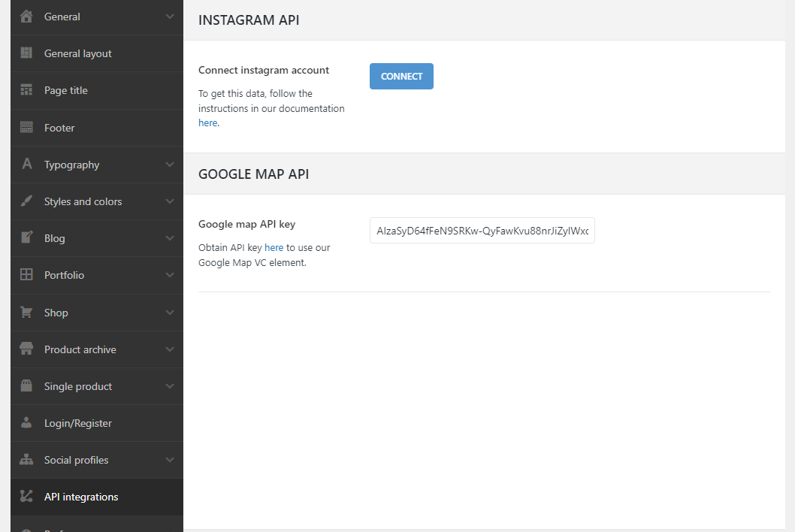Image resolution: width=795 pixels, height=532 pixels.
Task: Open the Page title settings
Action: point(97,90)
